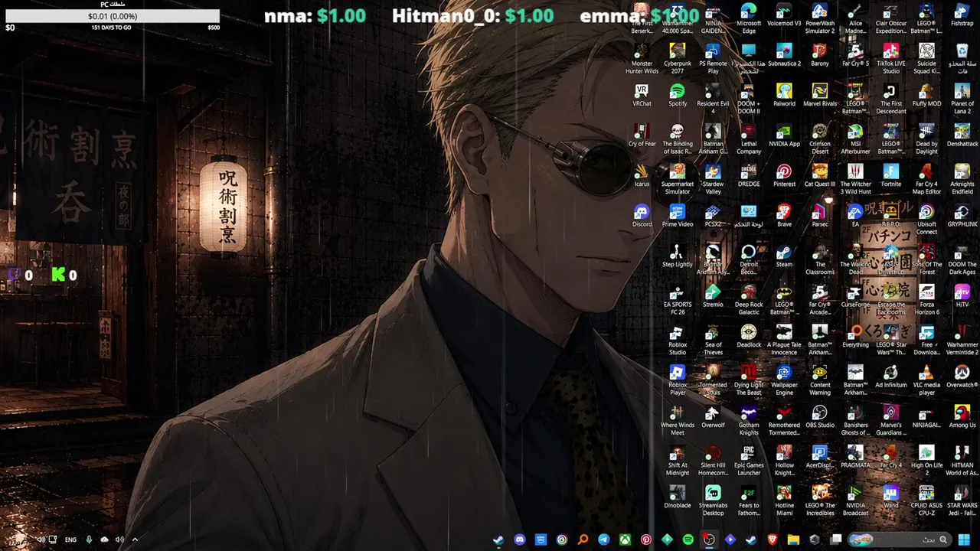Open Discord from the taskbar
The image size is (980, 551).
520,540
